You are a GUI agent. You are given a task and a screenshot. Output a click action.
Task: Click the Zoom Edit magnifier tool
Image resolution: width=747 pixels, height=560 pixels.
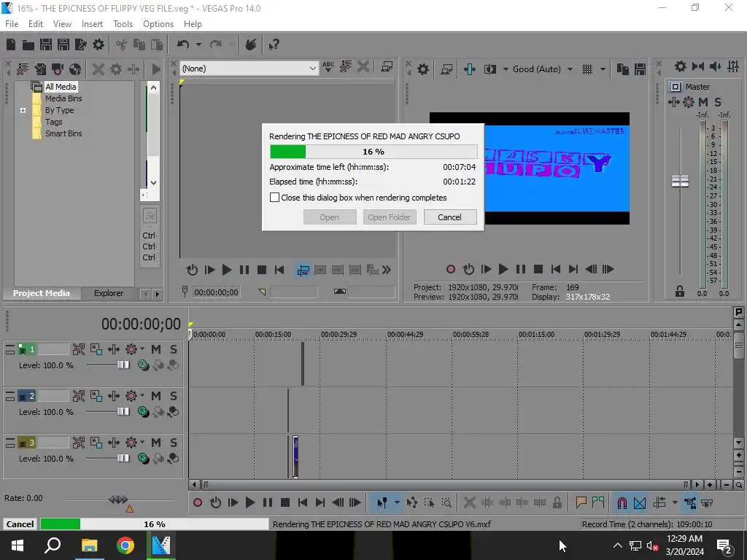pos(446,502)
